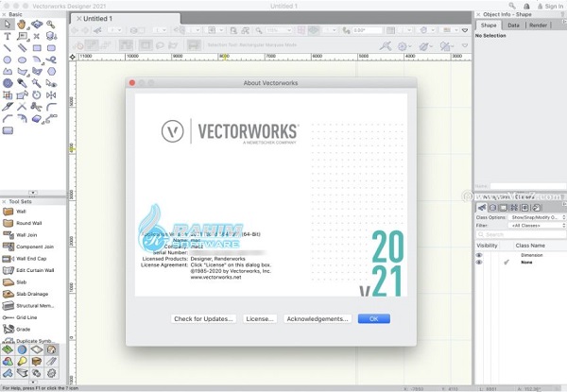This screenshot has height=392, width=567.
Task: Confirm About dialog with OK
Action: (374, 318)
